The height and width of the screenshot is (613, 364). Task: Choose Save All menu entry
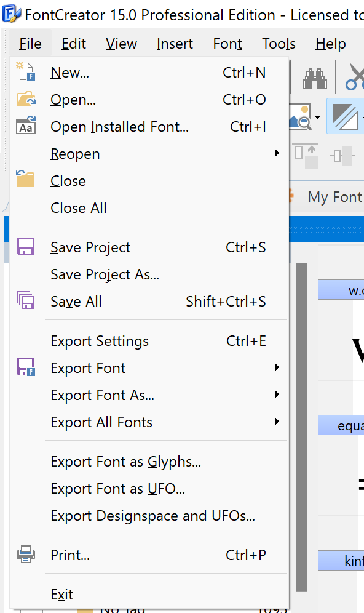(x=149, y=301)
